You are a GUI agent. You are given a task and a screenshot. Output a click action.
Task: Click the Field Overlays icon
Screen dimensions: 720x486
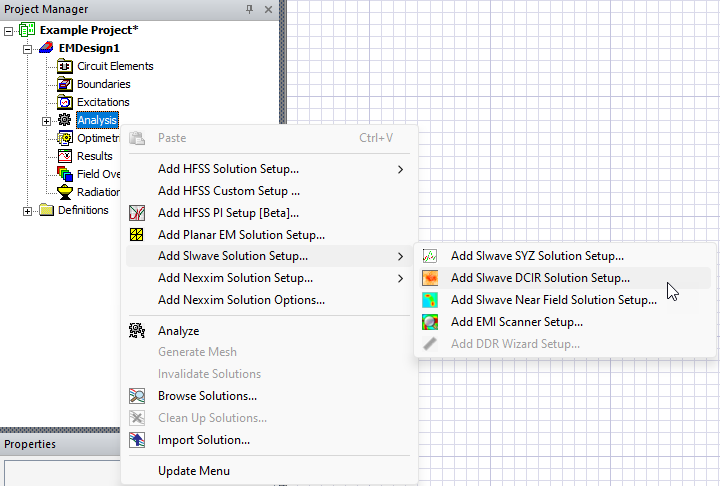tap(65, 174)
